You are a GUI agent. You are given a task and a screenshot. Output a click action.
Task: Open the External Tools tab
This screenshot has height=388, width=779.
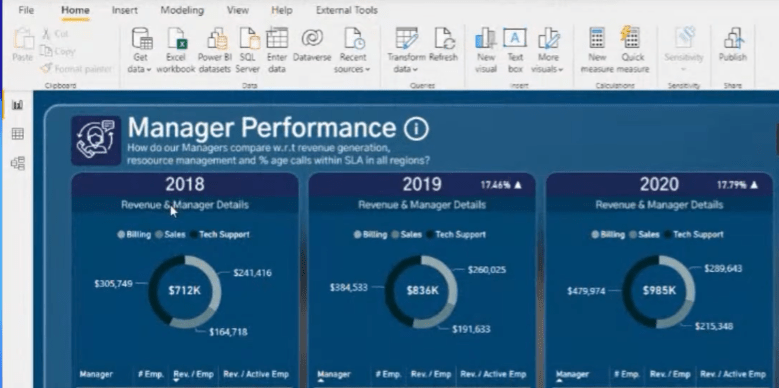tap(346, 10)
